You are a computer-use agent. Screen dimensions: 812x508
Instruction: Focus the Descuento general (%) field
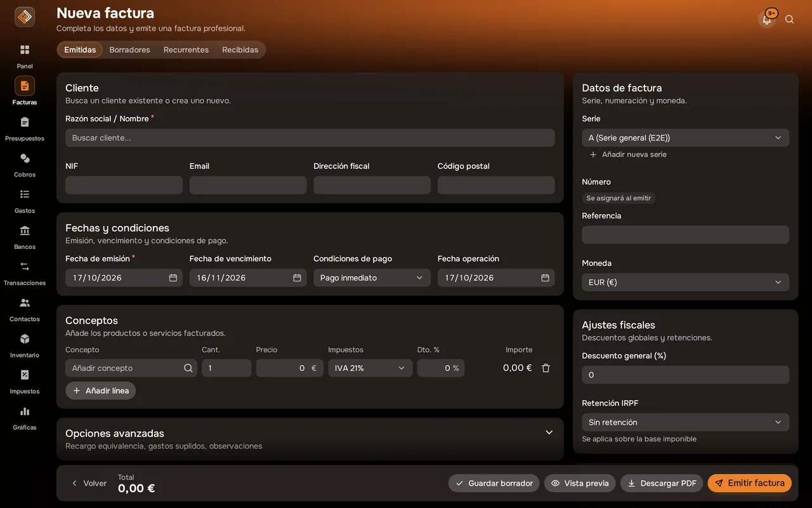coord(685,375)
